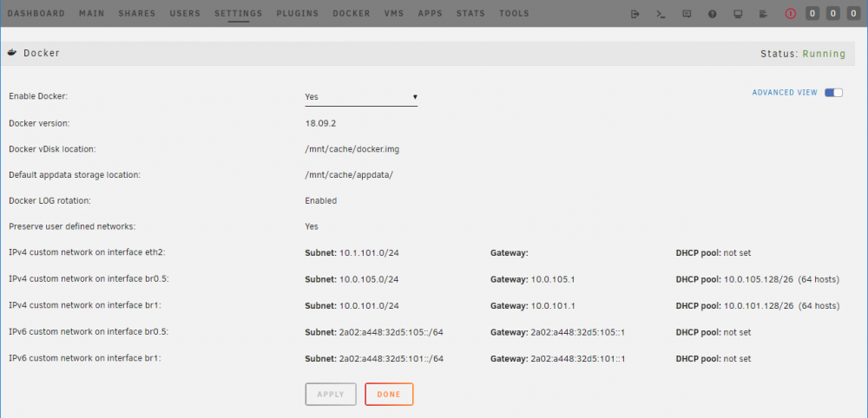This screenshot has height=418, width=868.
Task: Select the Settings menu item
Action: coord(239,13)
